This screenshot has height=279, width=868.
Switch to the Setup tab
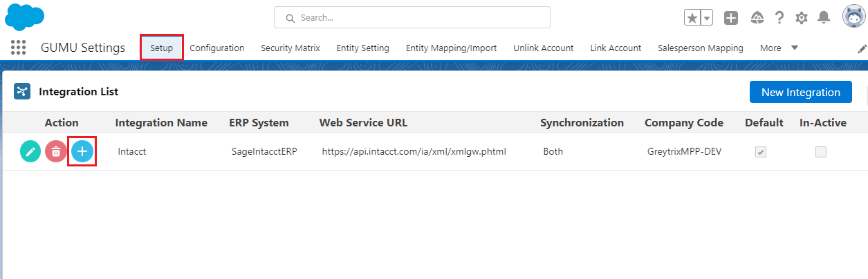click(x=162, y=48)
